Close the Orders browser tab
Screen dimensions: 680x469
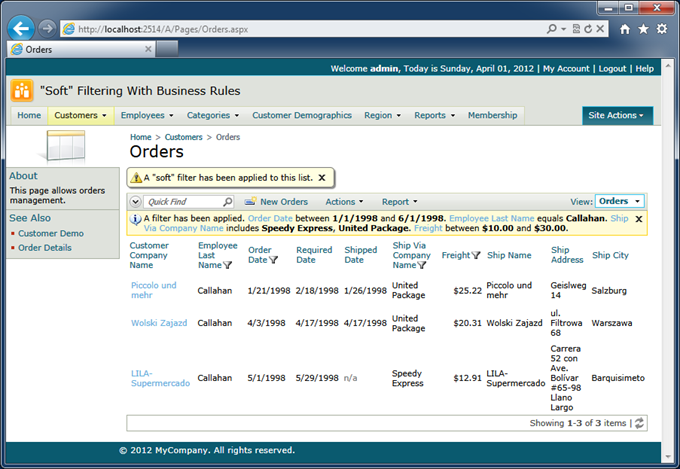click(148, 49)
